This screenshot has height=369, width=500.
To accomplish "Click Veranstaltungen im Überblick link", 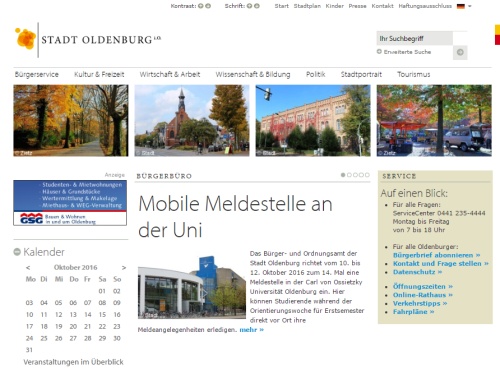I will 73,362.
